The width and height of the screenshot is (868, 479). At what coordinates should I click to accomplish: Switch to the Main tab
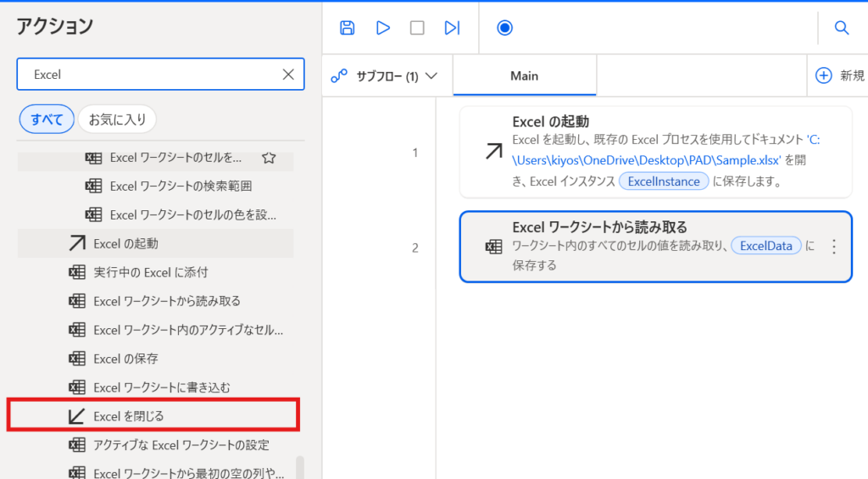(524, 75)
